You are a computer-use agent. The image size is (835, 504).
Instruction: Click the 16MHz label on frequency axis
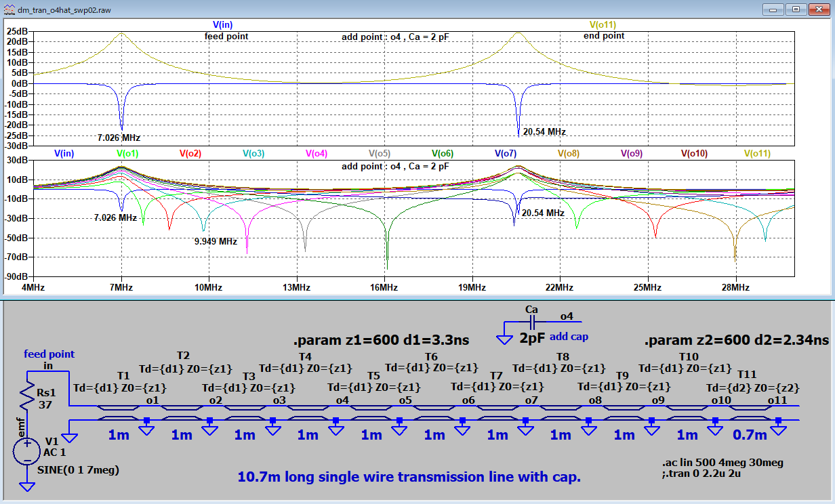tap(384, 287)
